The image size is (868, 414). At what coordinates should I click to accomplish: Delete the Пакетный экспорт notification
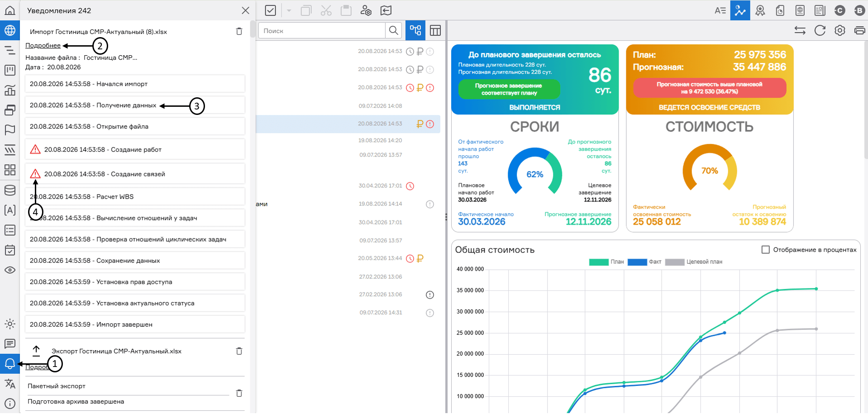pos(239,393)
